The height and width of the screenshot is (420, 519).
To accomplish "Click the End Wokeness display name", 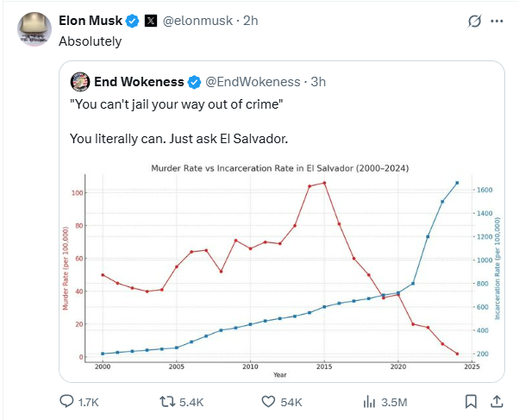I will (x=139, y=82).
